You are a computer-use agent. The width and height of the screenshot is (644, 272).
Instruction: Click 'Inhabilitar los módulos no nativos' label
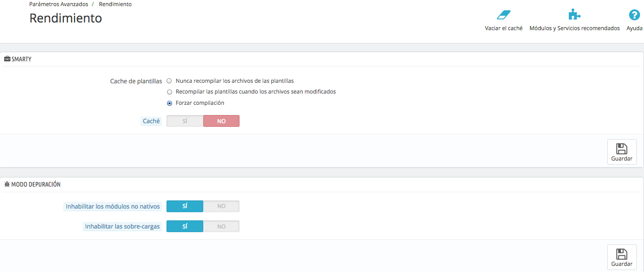pos(113,207)
